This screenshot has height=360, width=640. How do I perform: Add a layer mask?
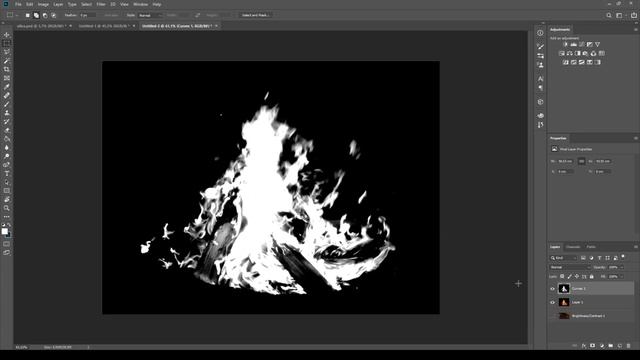(593, 346)
